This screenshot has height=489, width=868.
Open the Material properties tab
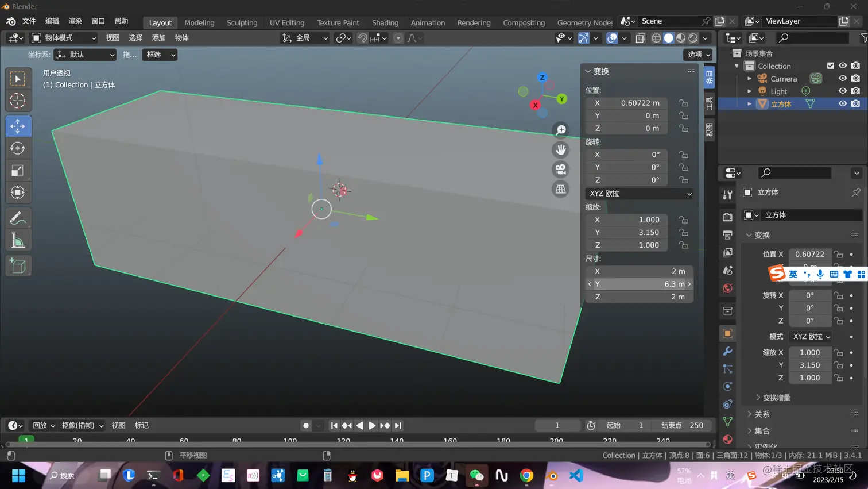(727, 440)
